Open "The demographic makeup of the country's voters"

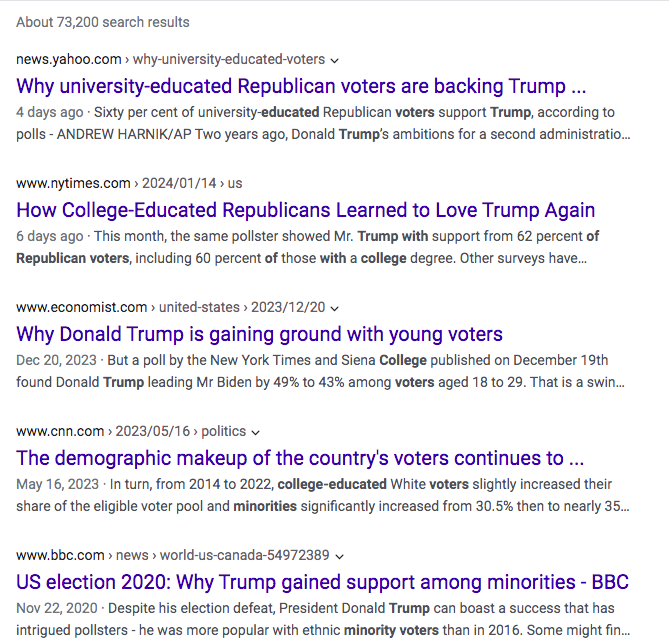point(300,458)
